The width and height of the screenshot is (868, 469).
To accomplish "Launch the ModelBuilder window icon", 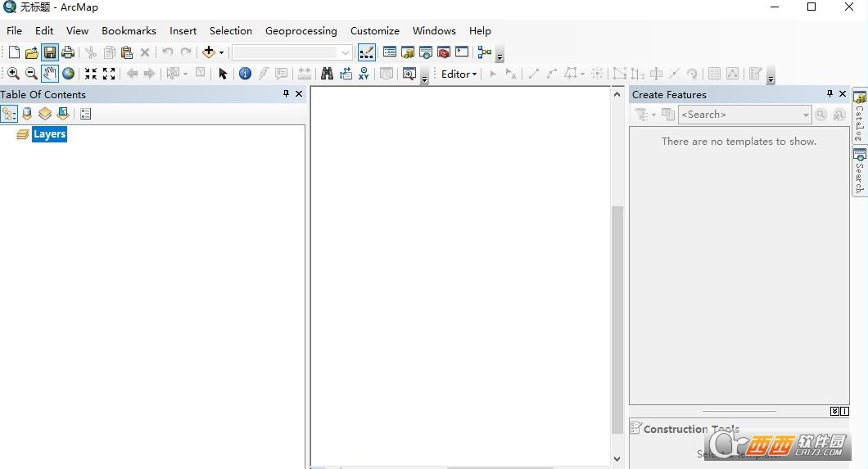I will (485, 52).
